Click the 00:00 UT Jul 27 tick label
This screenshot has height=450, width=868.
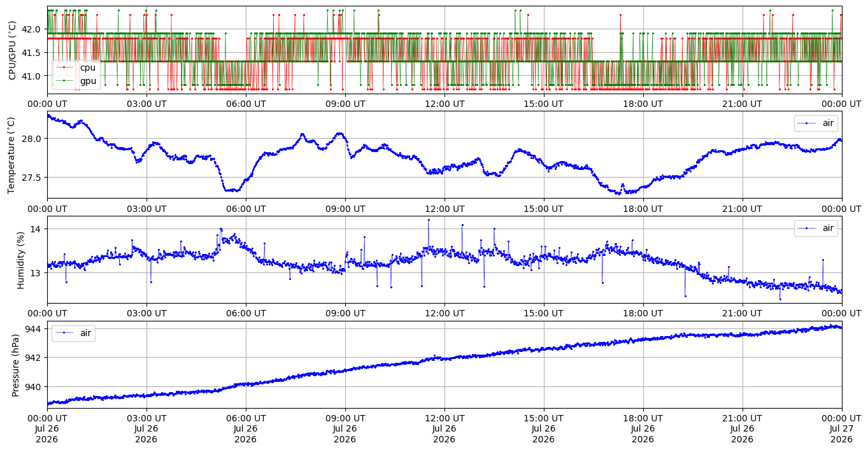841,428
